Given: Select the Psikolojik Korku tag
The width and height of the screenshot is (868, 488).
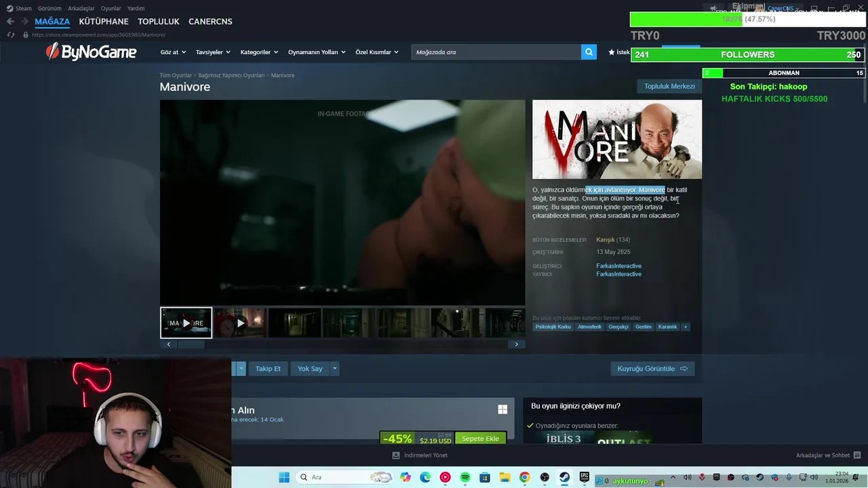Looking at the screenshot, I should pos(553,327).
